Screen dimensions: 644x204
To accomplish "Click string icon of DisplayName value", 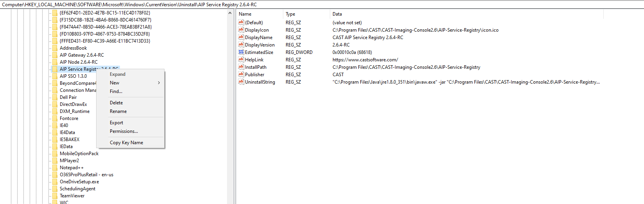I will tap(241, 37).
